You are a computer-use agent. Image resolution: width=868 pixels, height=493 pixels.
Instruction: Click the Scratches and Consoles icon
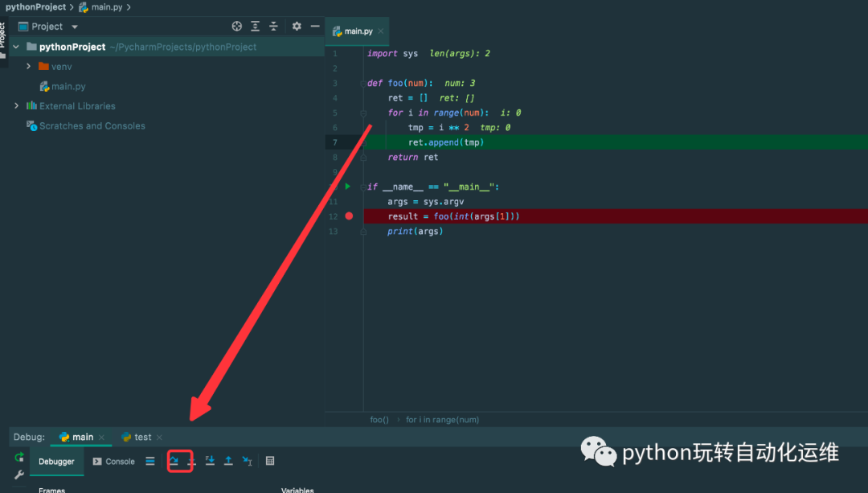pos(31,125)
